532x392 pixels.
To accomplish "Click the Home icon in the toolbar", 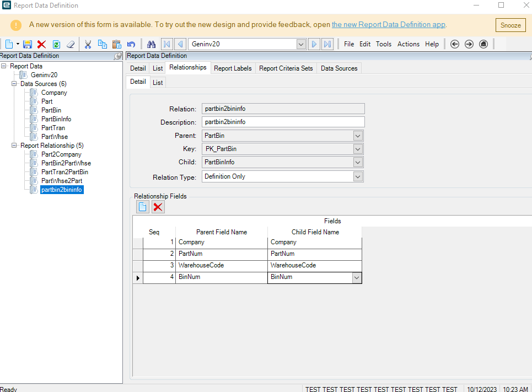I will pos(483,44).
